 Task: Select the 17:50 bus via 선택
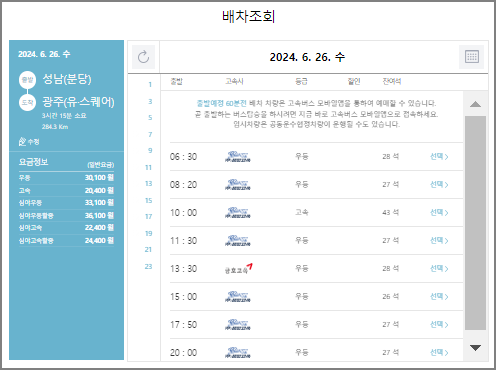point(439,324)
